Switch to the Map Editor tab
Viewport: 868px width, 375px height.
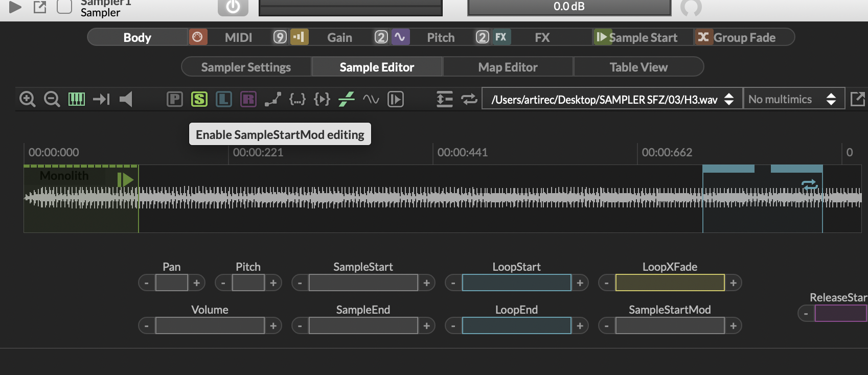[x=508, y=67]
